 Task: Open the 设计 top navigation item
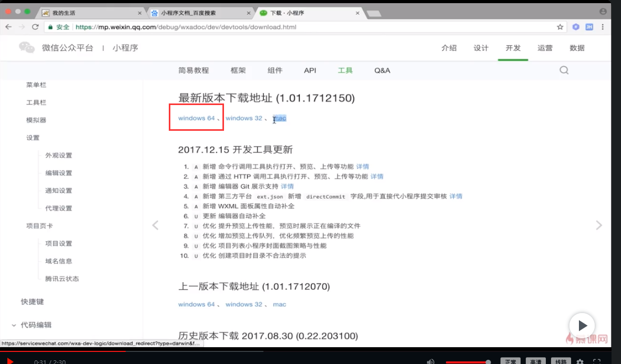481,48
